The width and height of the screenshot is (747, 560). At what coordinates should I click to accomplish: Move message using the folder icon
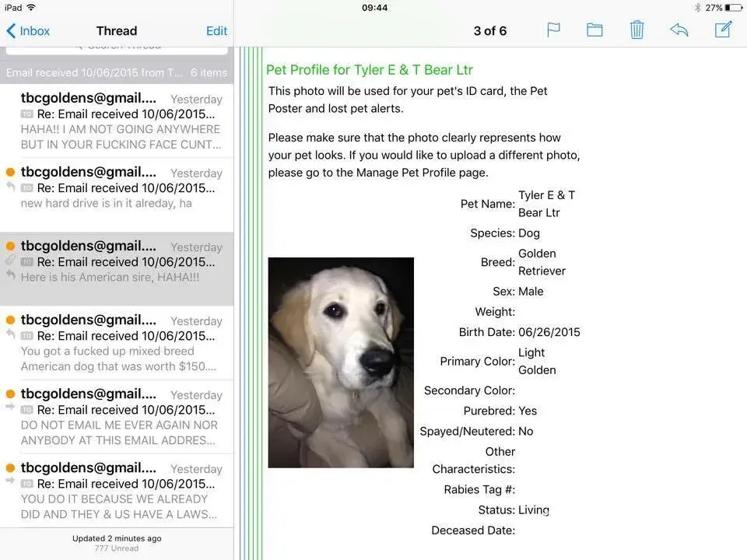tap(594, 30)
